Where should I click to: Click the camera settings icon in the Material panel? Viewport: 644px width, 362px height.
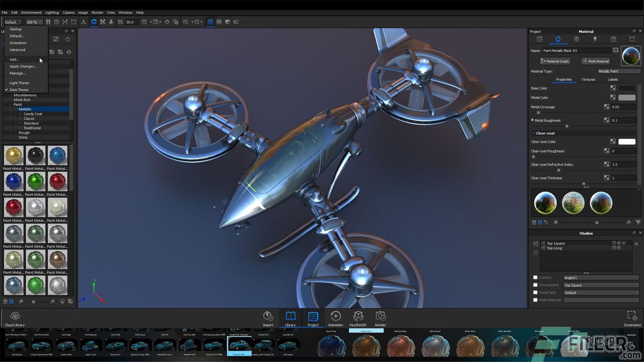[x=613, y=39]
